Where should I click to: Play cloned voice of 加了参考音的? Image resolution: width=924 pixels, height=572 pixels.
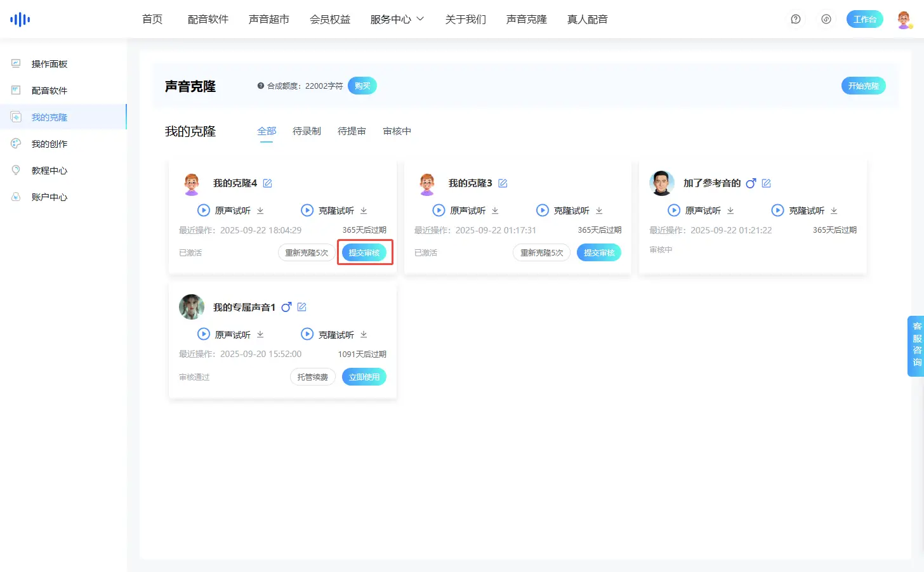coord(777,211)
